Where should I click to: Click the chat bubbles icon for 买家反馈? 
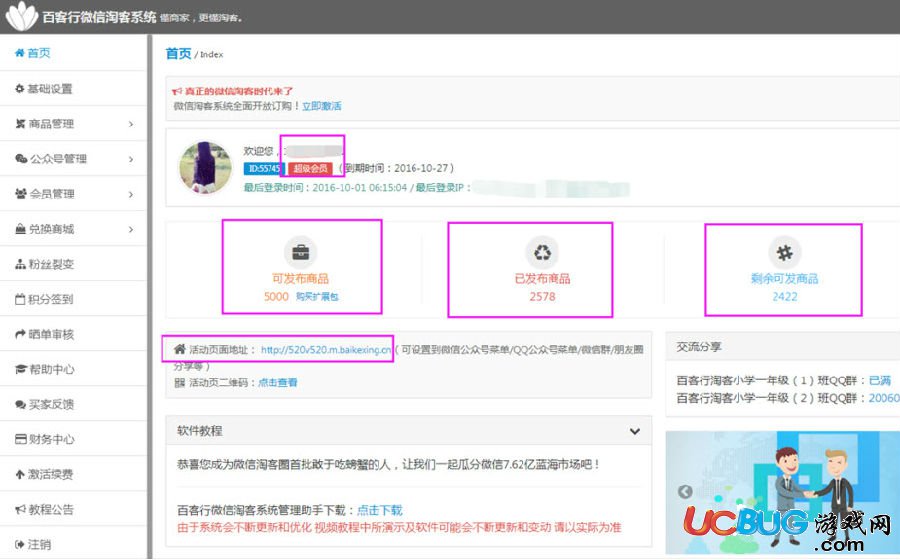(21, 404)
